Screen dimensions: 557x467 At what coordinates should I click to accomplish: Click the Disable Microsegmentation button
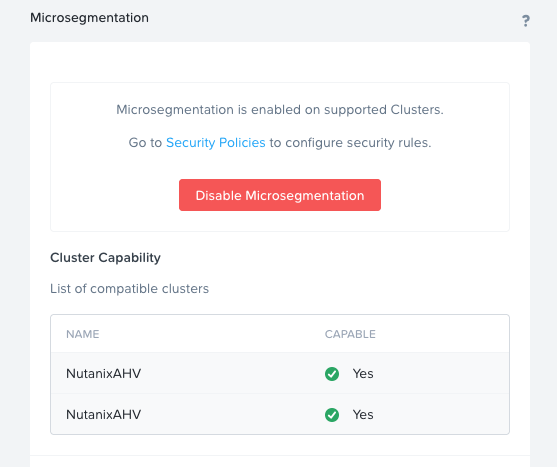click(280, 195)
